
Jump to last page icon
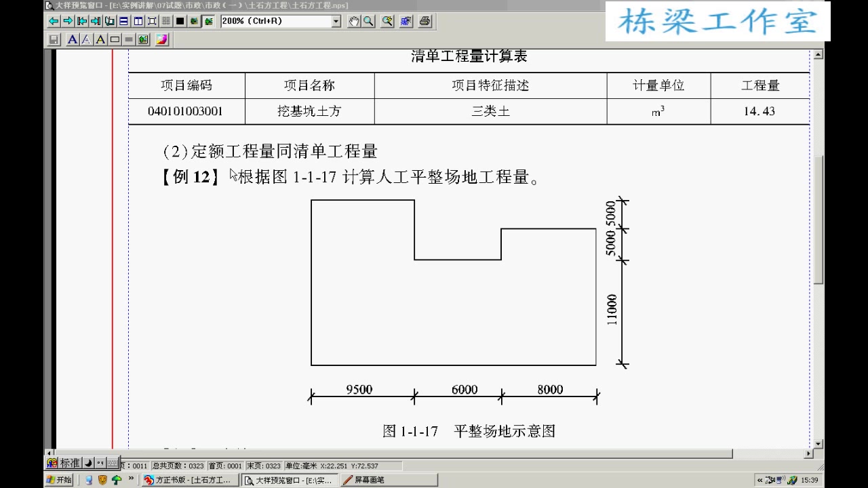pyautogui.click(x=96, y=21)
